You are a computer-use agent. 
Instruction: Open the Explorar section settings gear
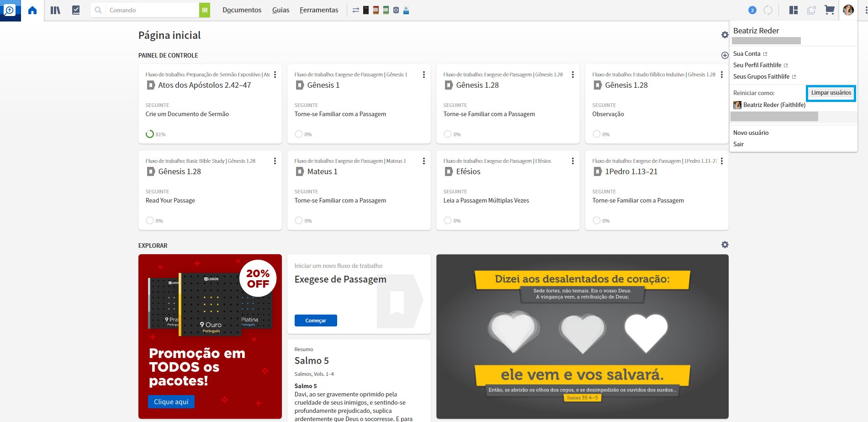[725, 245]
